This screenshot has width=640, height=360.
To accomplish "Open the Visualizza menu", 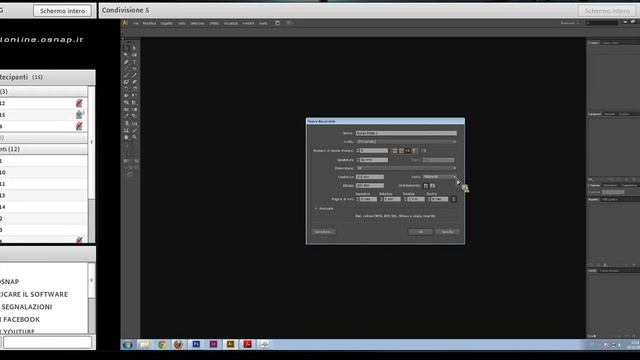I will 231,23.
